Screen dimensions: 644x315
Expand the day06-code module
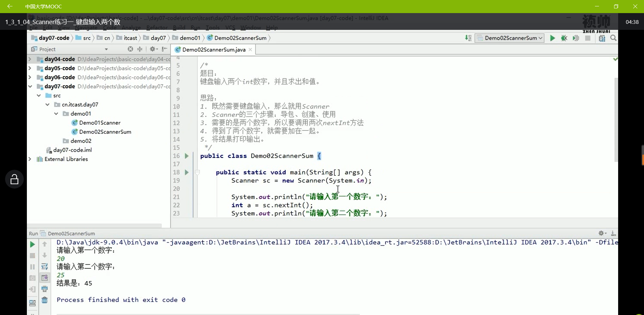pos(30,77)
